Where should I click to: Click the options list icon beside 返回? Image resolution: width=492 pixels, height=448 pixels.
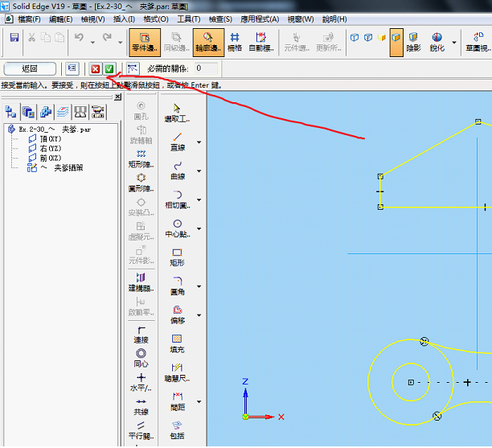click(x=72, y=68)
